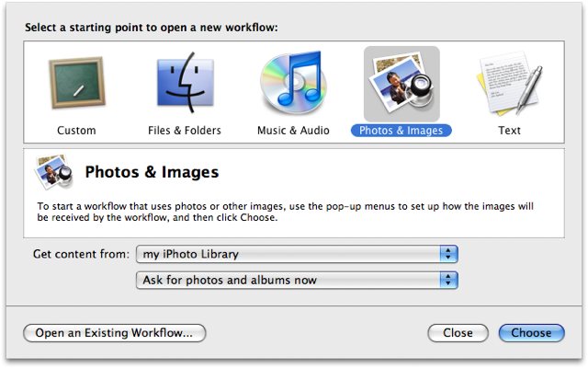Click the highlighted Photos & Images preview icon

point(401,84)
